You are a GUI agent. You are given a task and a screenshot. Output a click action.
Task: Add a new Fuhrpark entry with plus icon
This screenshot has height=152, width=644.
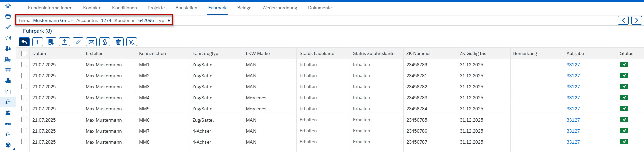coord(38,42)
